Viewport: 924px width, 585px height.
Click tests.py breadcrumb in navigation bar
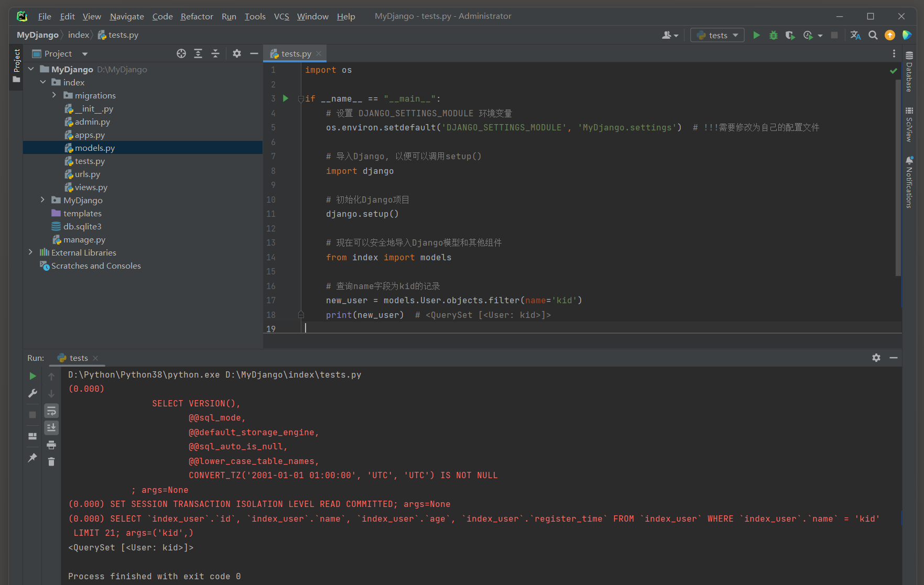click(118, 35)
